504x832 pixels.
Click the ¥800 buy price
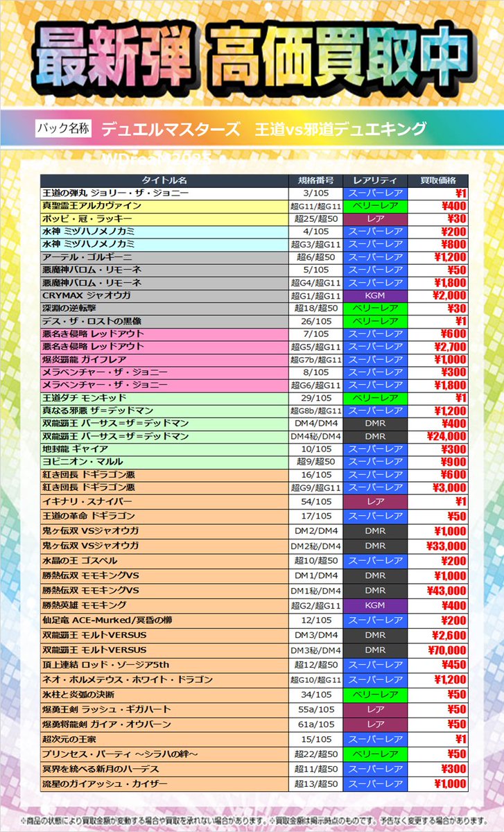click(x=453, y=244)
